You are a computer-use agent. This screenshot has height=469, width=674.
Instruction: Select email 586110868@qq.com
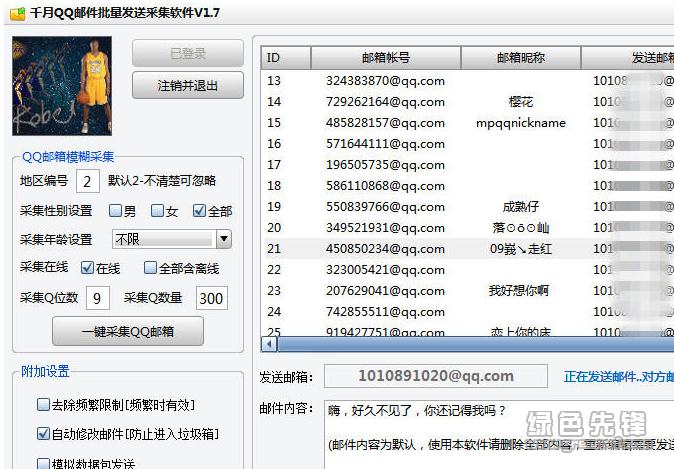[385, 186]
